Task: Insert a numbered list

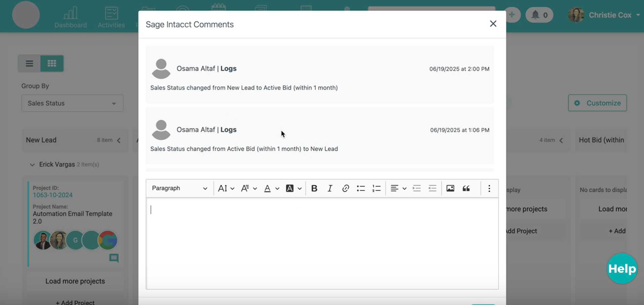Action: click(376, 188)
